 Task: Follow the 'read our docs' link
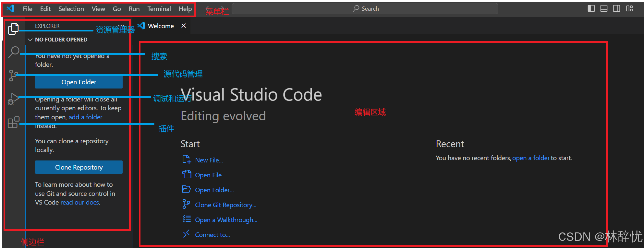pos(80,202)
